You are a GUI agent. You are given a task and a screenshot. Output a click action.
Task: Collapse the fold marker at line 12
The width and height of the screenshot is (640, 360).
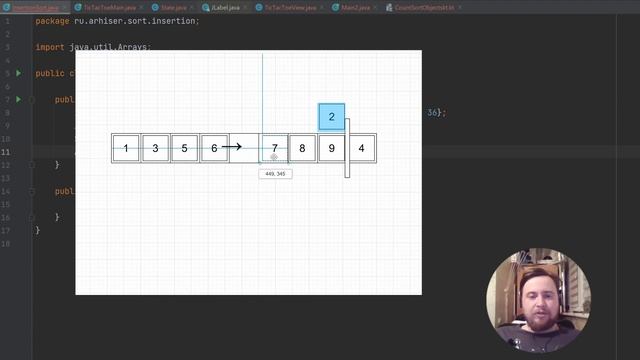coord(32,165)
